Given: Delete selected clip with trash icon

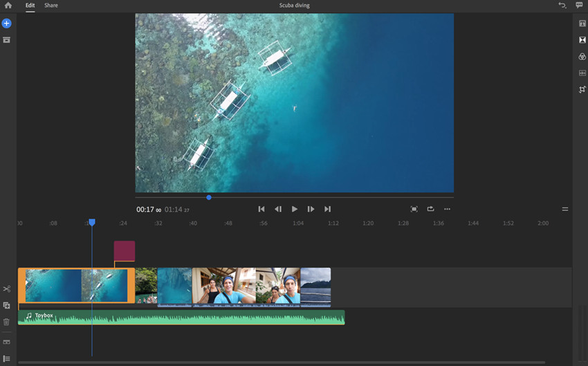Looking at the screenshot, I should 6,322.
